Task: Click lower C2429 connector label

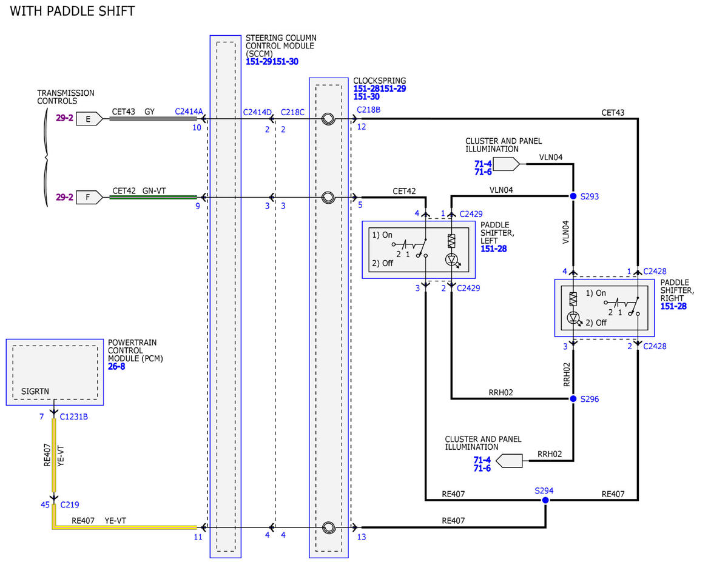Action: (x=468, y=288)
